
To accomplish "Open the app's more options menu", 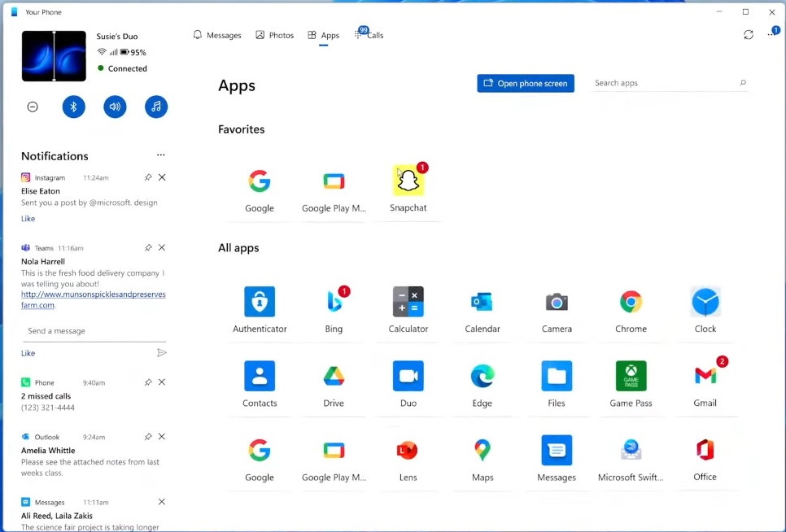I will point(771,35).
